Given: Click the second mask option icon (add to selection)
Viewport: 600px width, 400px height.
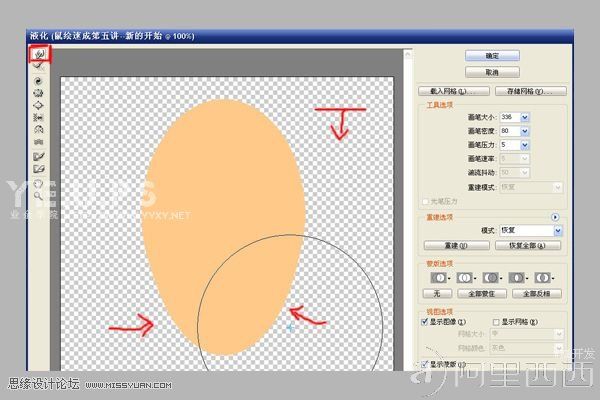Looking at the screenshot, I should 465,278.
